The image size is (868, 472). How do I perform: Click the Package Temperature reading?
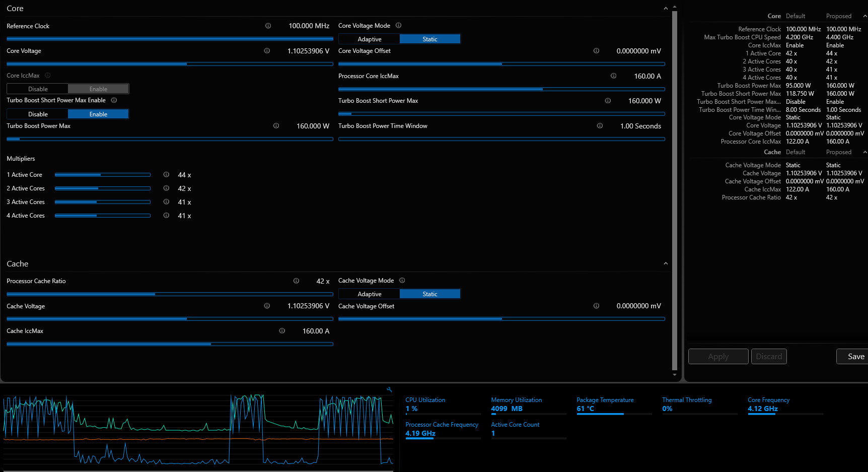click(x=585, y=409)
